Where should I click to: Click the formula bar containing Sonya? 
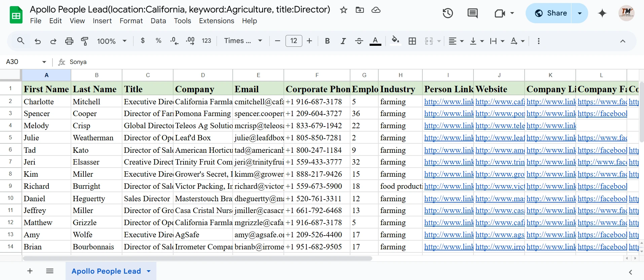click(355, 62)
